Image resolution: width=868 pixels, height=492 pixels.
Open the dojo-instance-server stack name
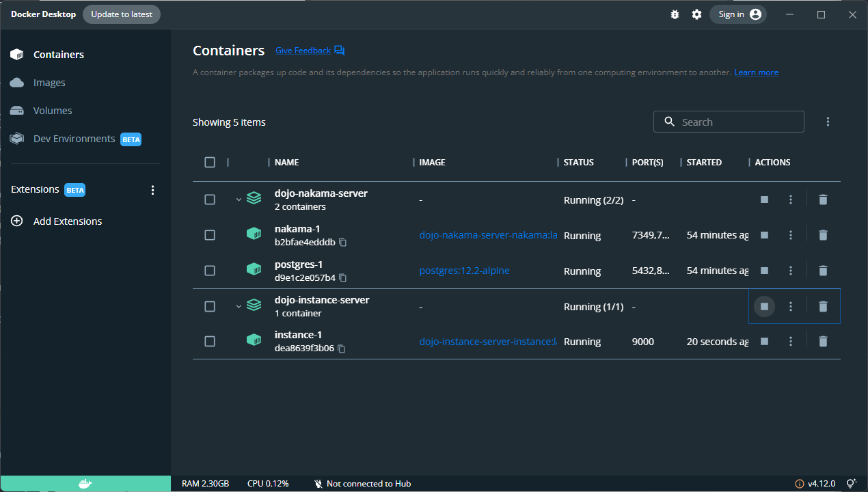pos(322,300)
